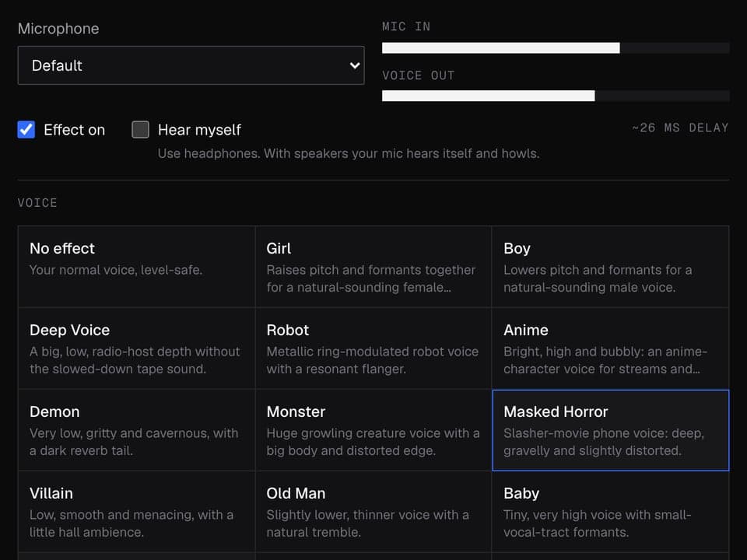Select the No effect voice card
Screen dimensions: 747x560
point(136,267)
